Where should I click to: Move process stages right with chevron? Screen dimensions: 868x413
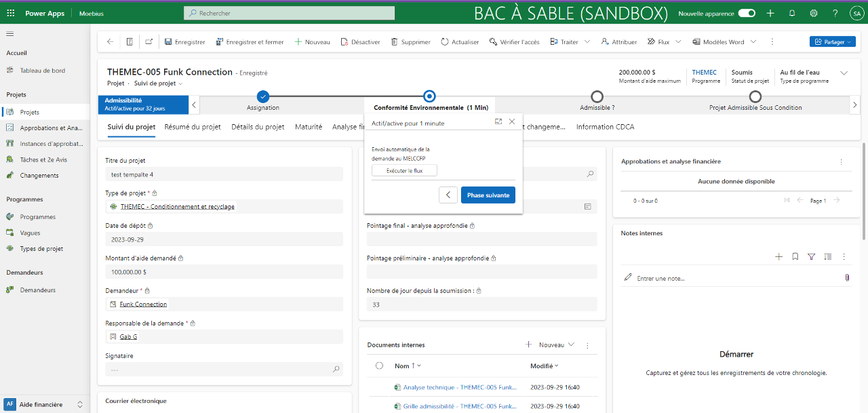pyautogui.click(x=854, y=104)
